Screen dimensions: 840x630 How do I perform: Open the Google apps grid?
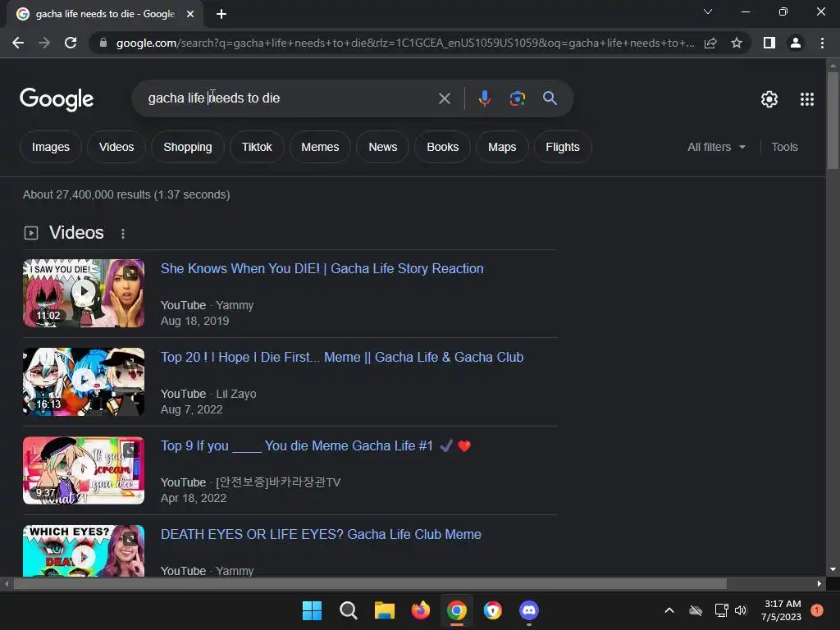(807, 99)
